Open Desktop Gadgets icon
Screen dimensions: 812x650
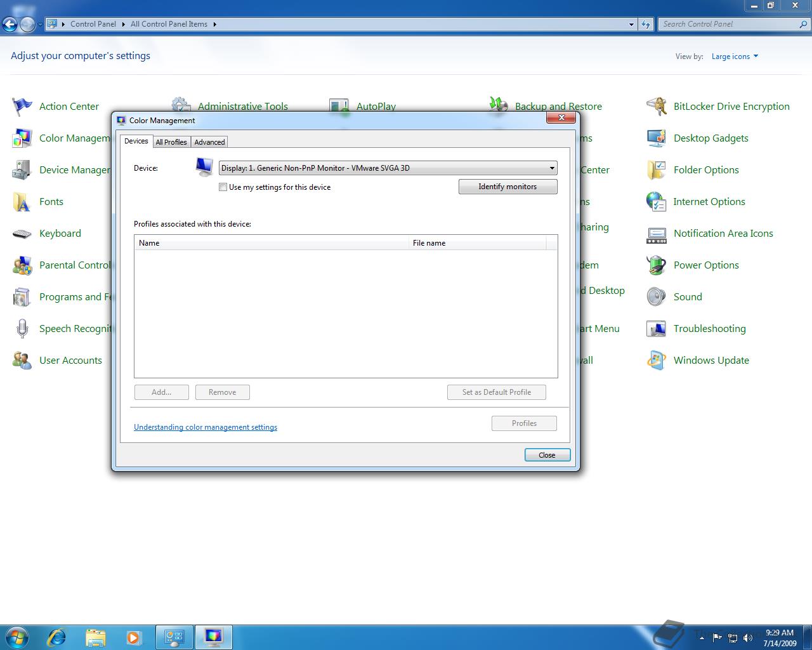(x=657, y=138)
